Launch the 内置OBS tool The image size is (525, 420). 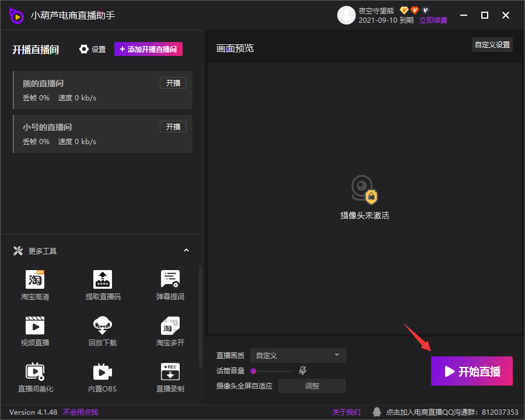pos(103,372)
